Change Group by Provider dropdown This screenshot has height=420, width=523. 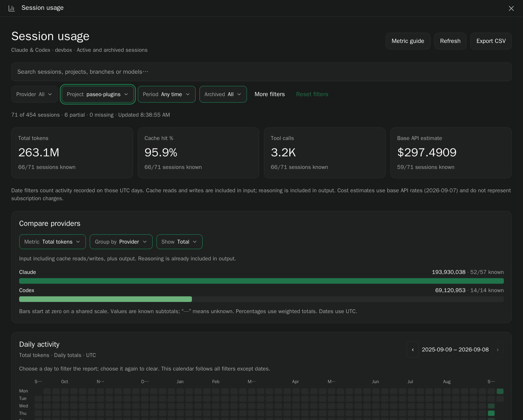(121, 242)
